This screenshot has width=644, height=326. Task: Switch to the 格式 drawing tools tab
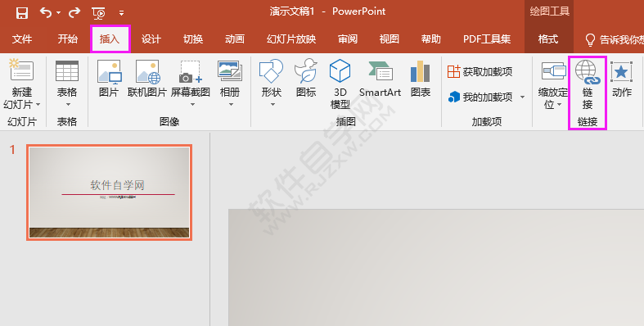tap(548, 39)
